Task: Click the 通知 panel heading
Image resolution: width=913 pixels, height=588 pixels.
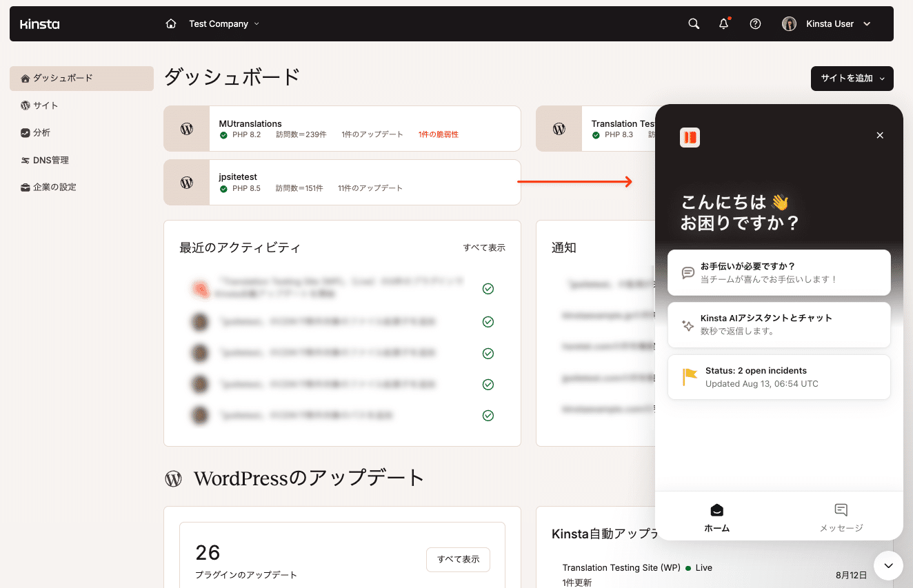Action: [x=564, y=248]
